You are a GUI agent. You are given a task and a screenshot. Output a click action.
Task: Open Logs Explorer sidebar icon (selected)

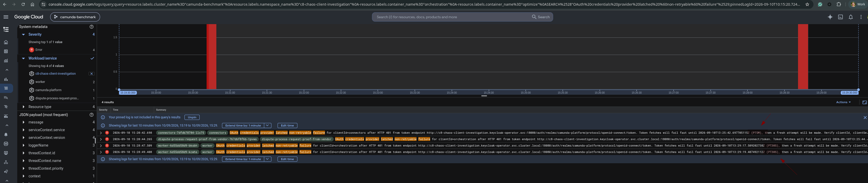point(6,88)
